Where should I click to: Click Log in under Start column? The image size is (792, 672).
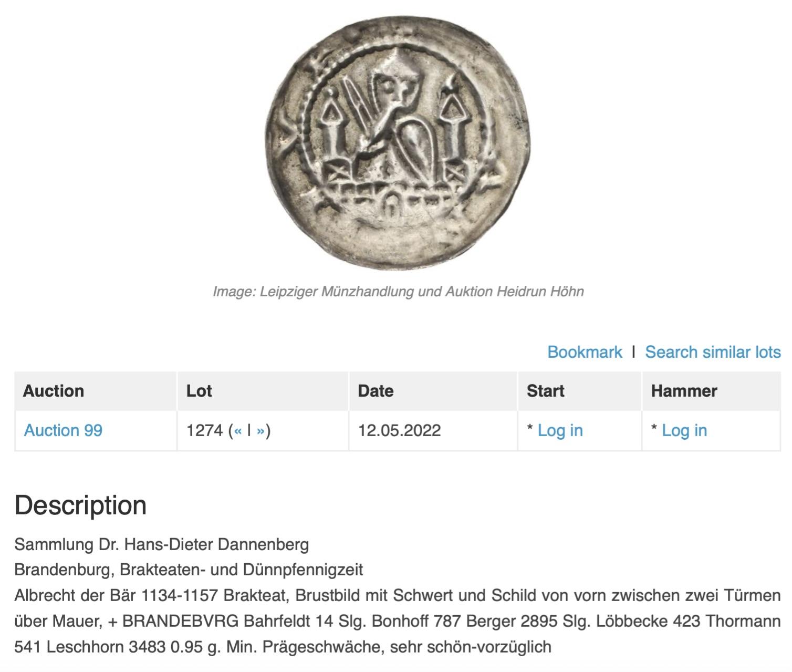[x=560, y=430]
